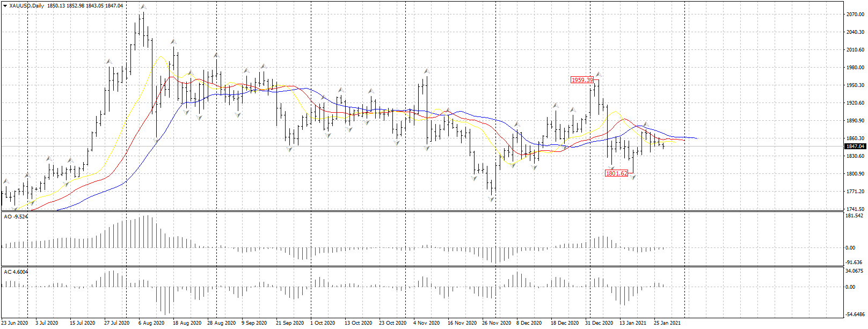Click the XAUUSD,Daily chart title text
868x329 pixels.
27,6
